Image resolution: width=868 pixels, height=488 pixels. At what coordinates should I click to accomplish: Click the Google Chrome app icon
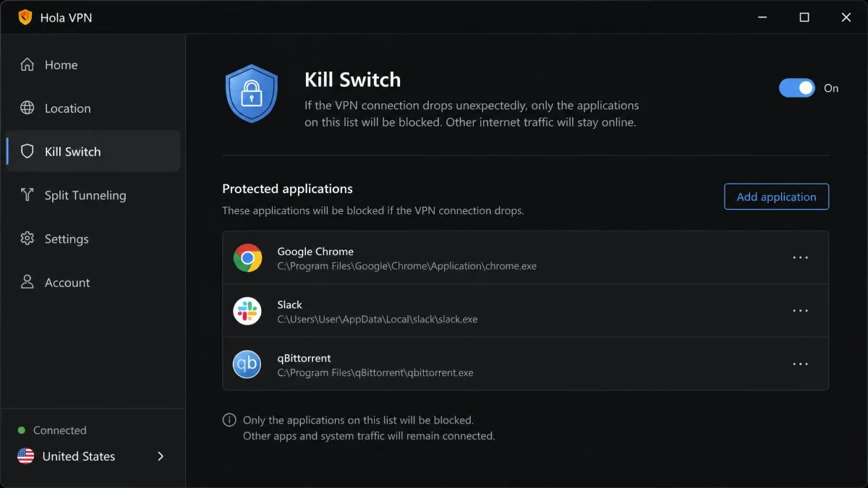coord(247,257)
